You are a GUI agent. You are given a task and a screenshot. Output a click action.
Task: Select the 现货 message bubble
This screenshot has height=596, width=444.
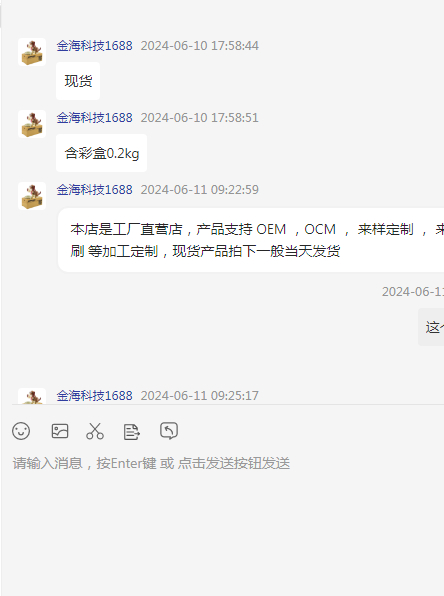point(78,81)
